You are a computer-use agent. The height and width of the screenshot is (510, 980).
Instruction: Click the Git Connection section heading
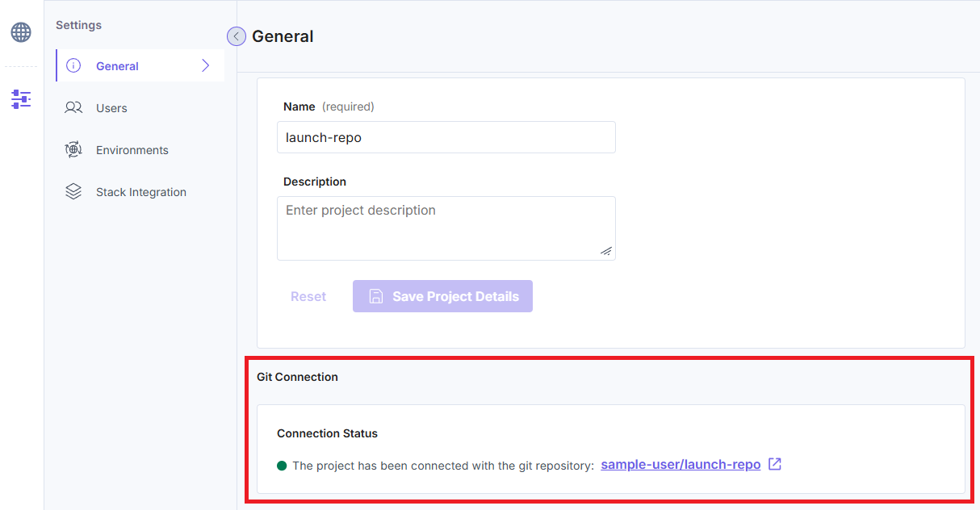(297, 377)
